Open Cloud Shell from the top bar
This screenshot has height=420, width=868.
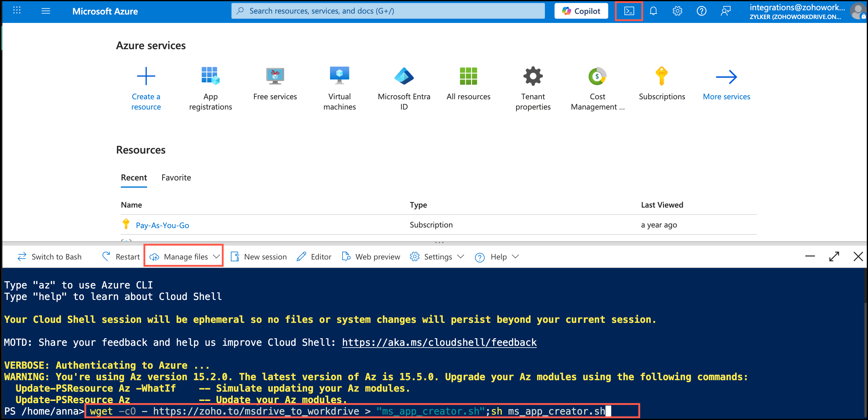click(629, 11)
